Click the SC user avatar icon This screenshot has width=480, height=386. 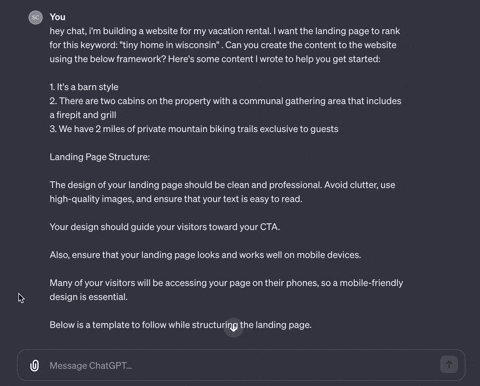36,18
